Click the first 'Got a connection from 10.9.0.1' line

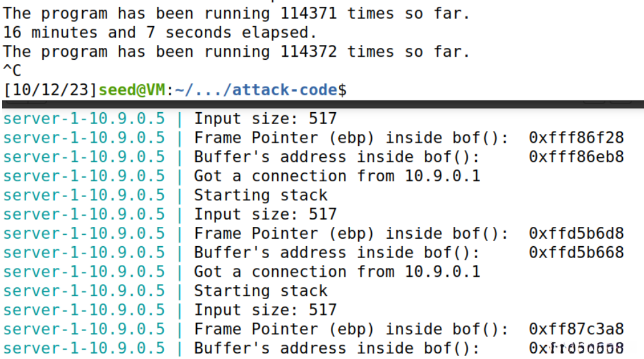point(337,176)
